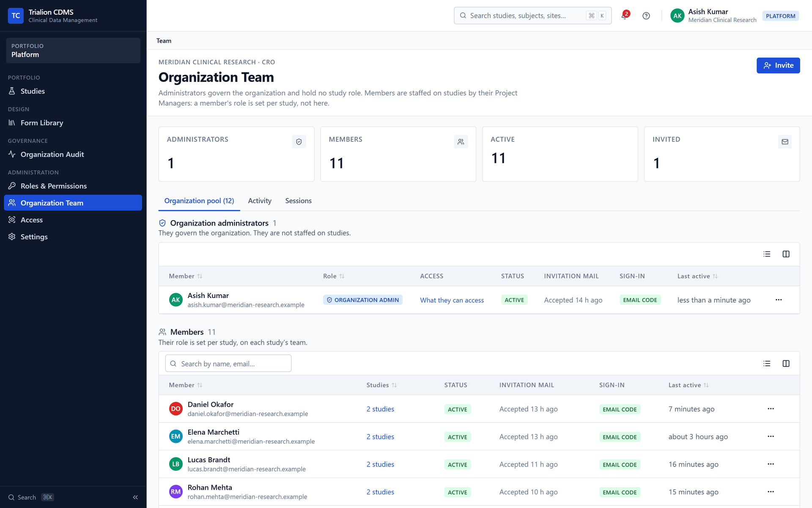Open Rohan Mehta's 2 studies link
The height and width of the screenshot is (508, 812).
(x=380, y=492)
